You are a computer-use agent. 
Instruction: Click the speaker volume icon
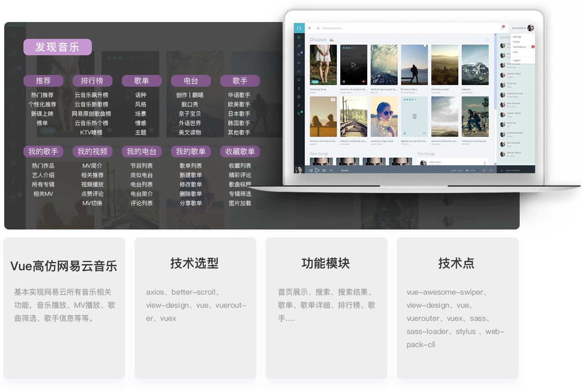[x=466, y=170]
